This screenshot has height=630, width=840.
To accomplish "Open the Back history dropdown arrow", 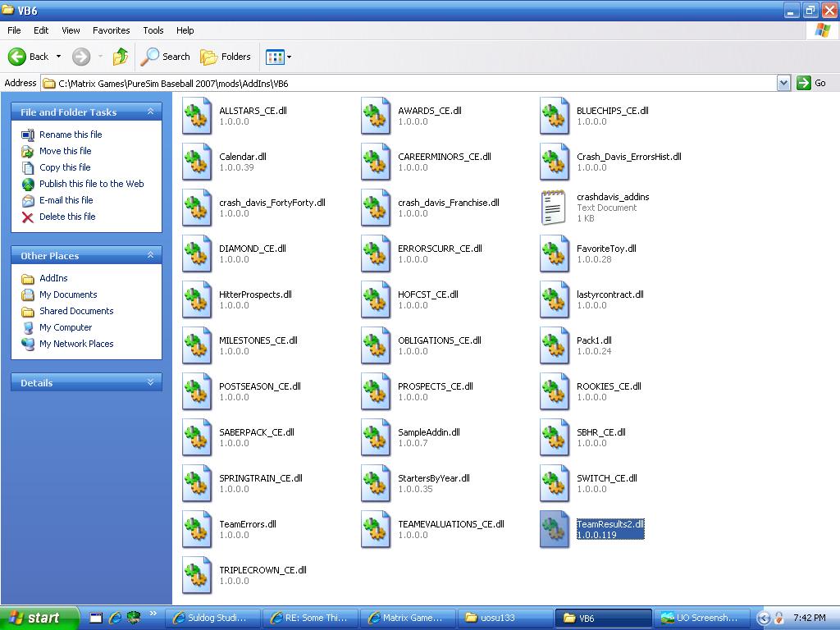I will click(58, 57).
